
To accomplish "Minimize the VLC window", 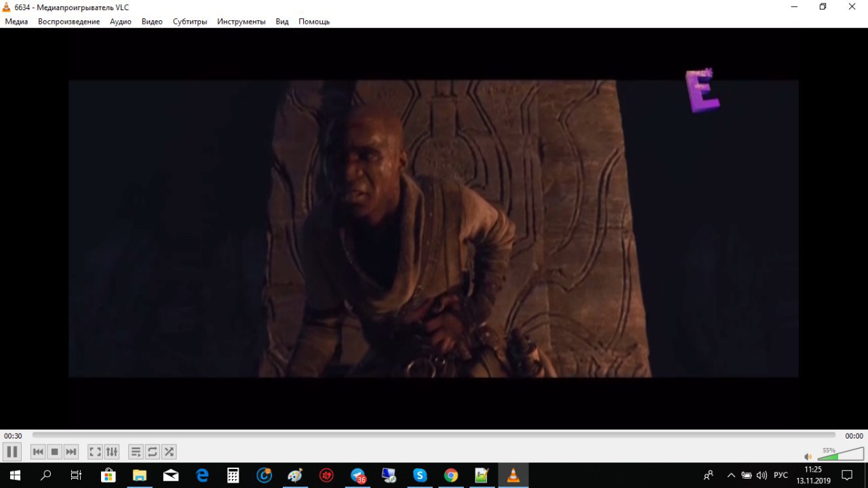I will [795, 7].
